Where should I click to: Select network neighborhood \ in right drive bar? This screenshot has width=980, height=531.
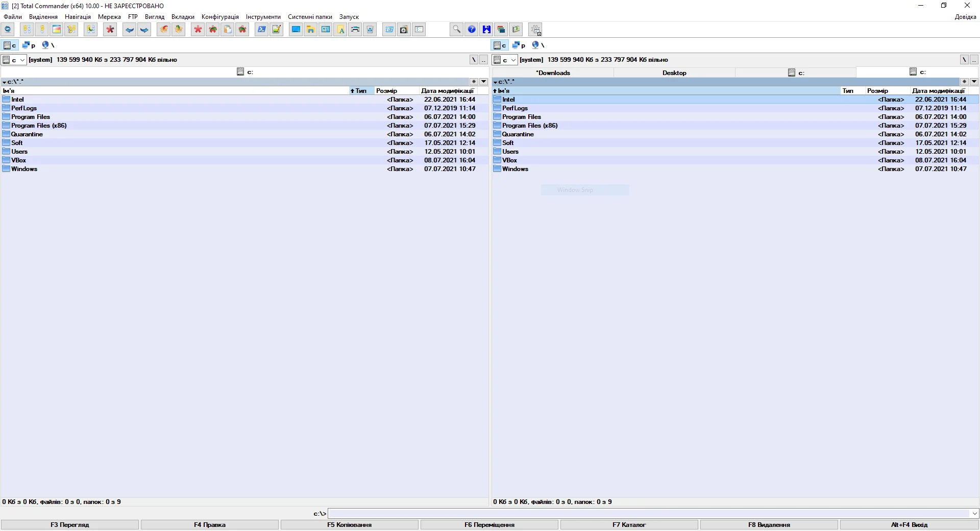point(538,45)
